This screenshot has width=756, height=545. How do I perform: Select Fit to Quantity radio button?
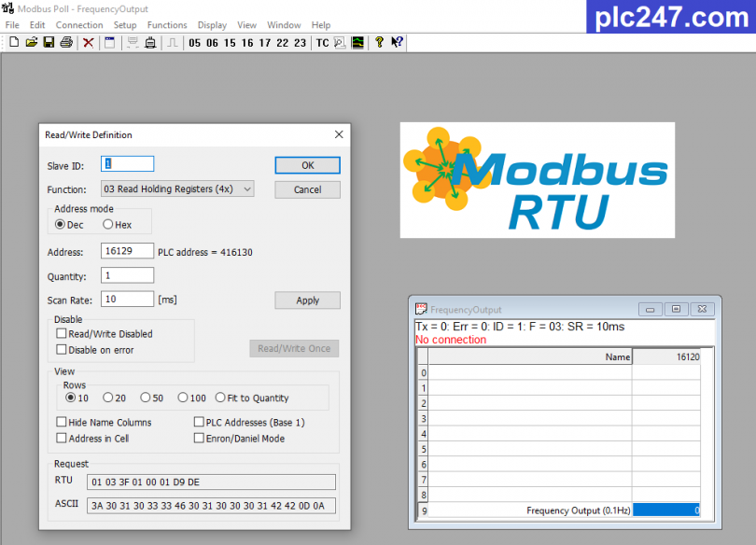coord(220,398)
